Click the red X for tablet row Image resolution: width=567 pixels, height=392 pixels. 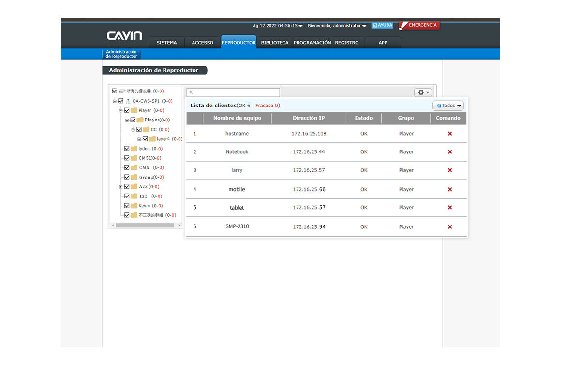[x=450, y=208]
